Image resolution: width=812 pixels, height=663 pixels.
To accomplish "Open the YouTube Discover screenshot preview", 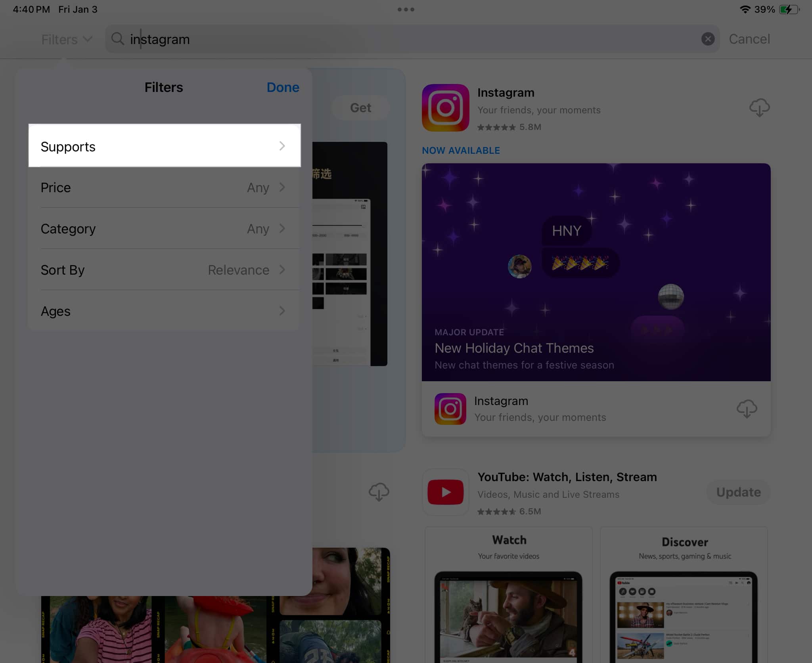I will (684, 594).
